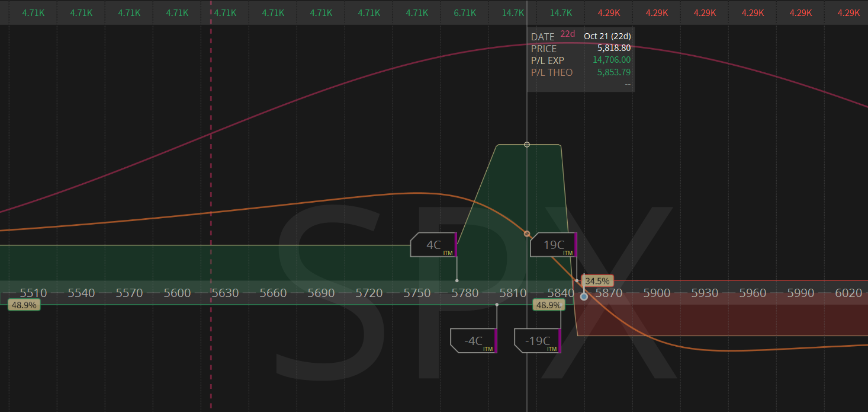The height and width of the screenshot is (412, 868).
Task: Click the 5990 price axis label
Action: point(801,293)
